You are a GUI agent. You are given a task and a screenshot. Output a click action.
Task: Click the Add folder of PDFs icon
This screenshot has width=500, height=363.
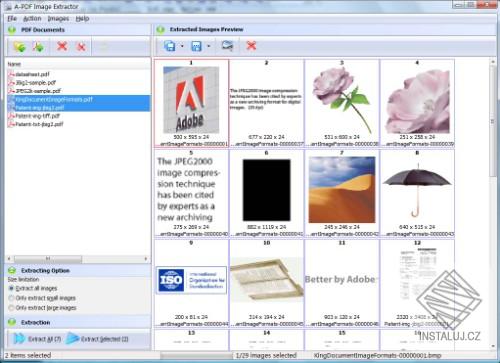tap(20, 47)
